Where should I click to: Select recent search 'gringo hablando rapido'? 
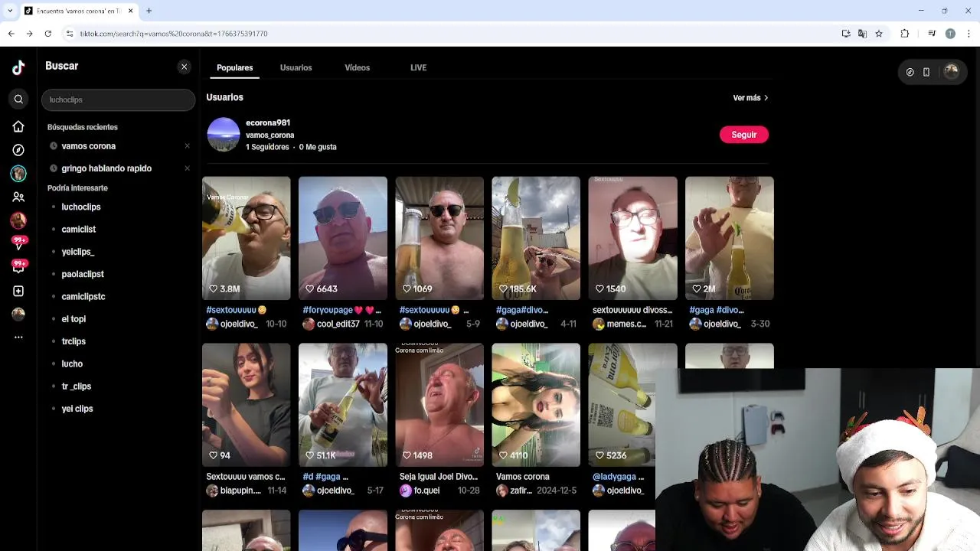coord(106,168)
